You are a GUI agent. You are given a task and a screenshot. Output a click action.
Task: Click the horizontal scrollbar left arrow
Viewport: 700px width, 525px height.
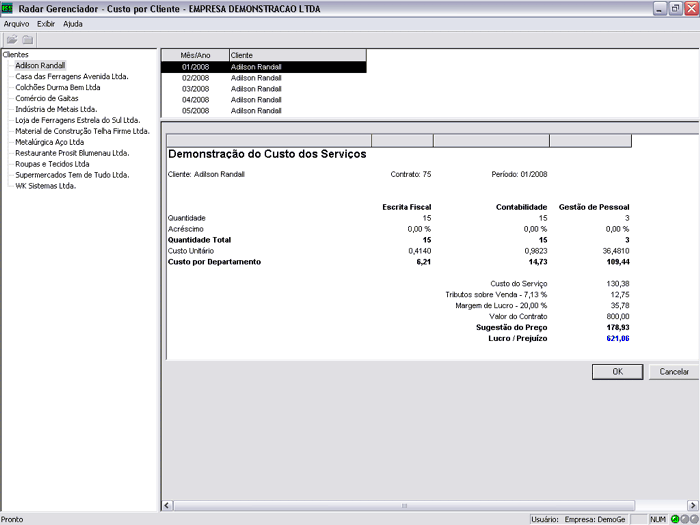point(167,505)
